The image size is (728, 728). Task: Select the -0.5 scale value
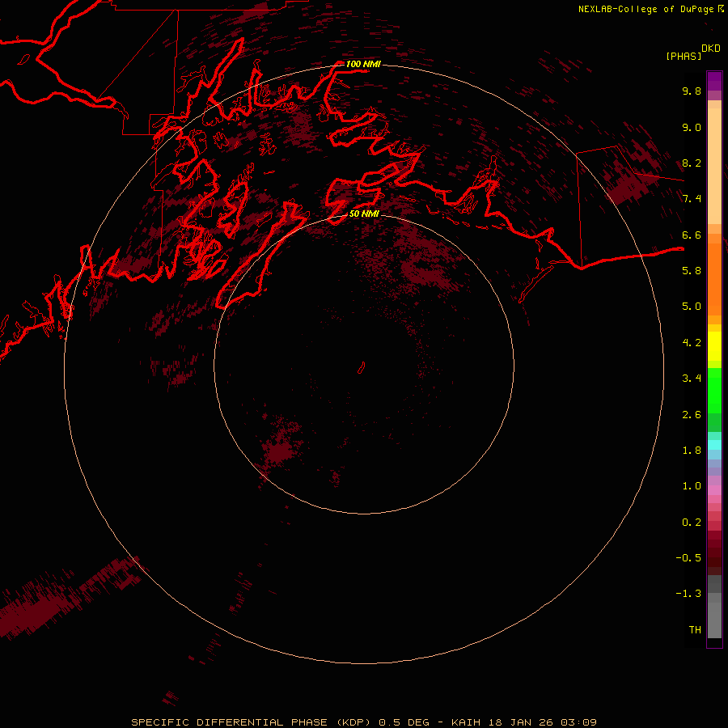point(688,558)
